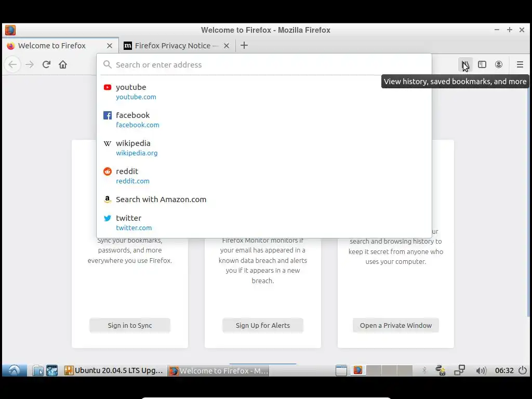Open the volume control tray icon
This screenshot has width=532, height=399.
[481, 370]
